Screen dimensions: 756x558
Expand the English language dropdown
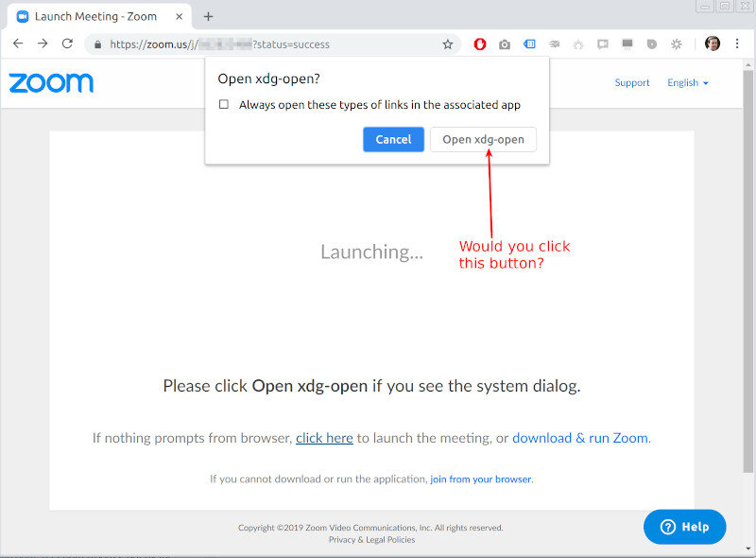click(688, 82)
